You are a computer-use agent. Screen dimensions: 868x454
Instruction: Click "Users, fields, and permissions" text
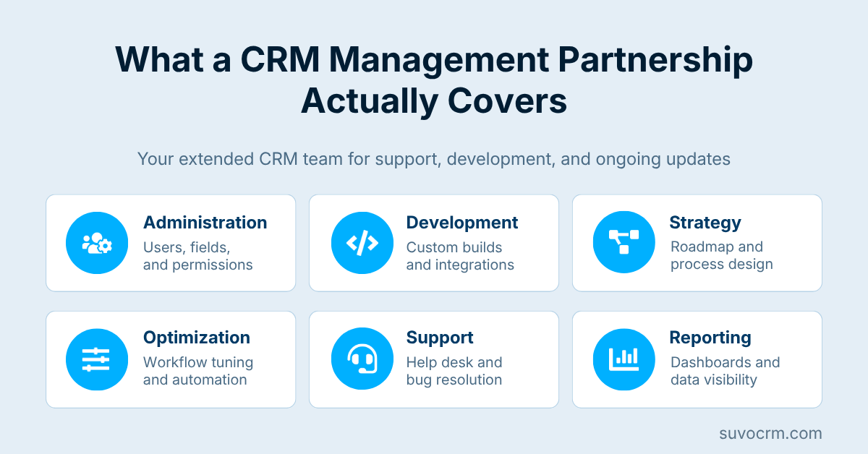tap(198, 256)
